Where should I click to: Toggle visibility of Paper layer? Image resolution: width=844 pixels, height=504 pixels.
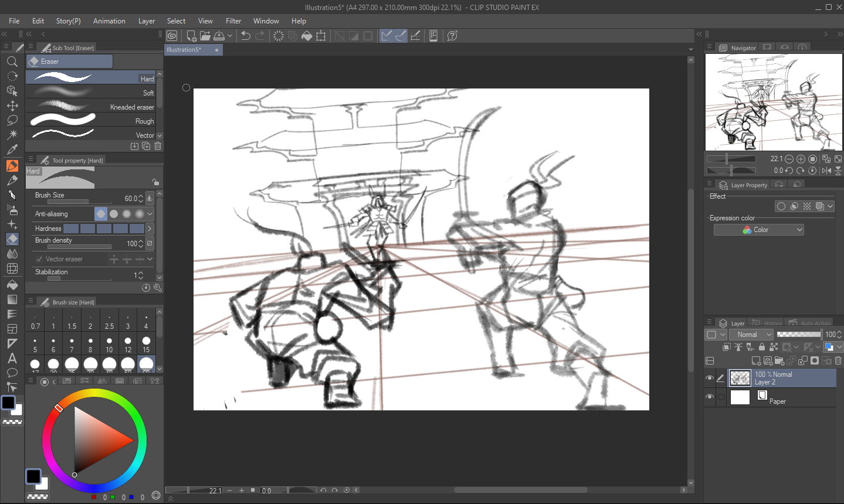(710, 397)
